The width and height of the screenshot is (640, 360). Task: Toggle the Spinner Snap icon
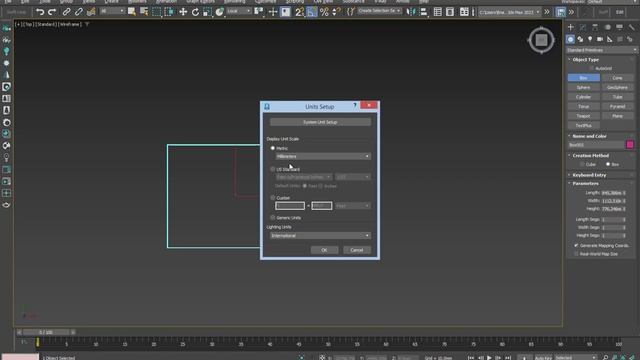[336, 12]
